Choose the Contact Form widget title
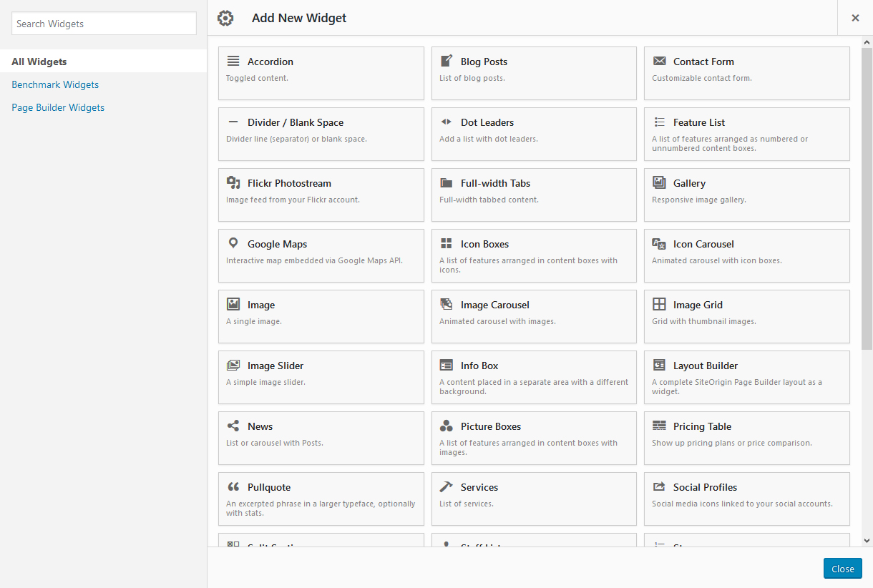Image resolution: width=873 pixels, height=588 pixels. click(x=703, y=62)
